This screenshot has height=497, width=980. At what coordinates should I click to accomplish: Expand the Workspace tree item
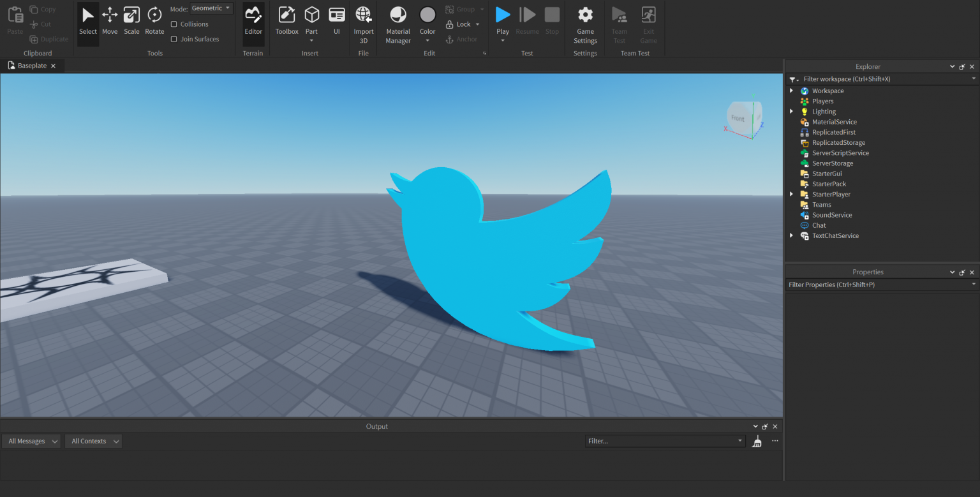(x=791, y=91)
